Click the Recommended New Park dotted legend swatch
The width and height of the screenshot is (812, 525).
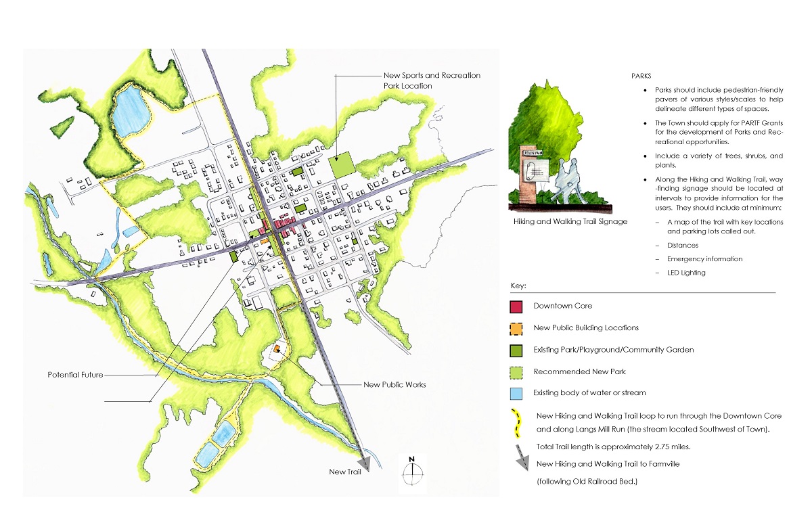514,371
